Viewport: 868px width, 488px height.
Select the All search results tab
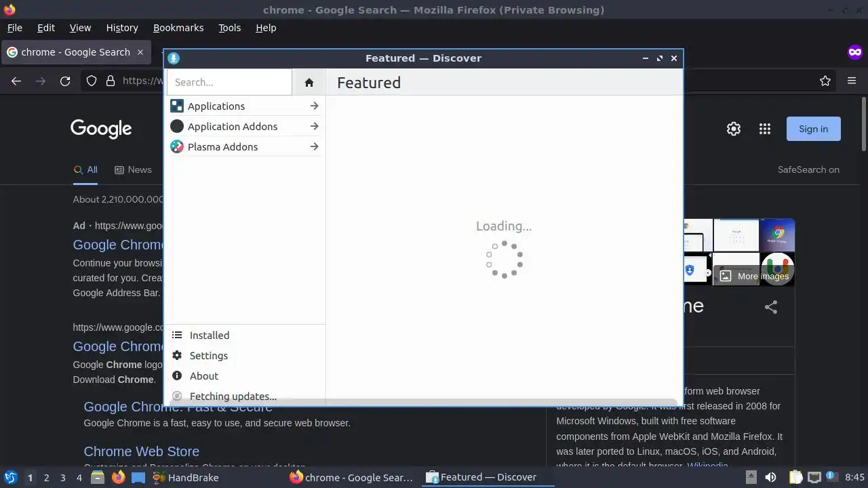[x=85, y=169]
